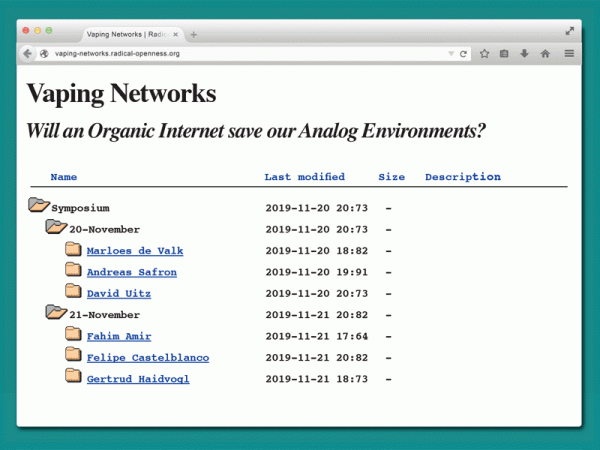Screen dimensions: 600x450
Task: Bookmark this page with the star icon
Action: tap(484, 53)
